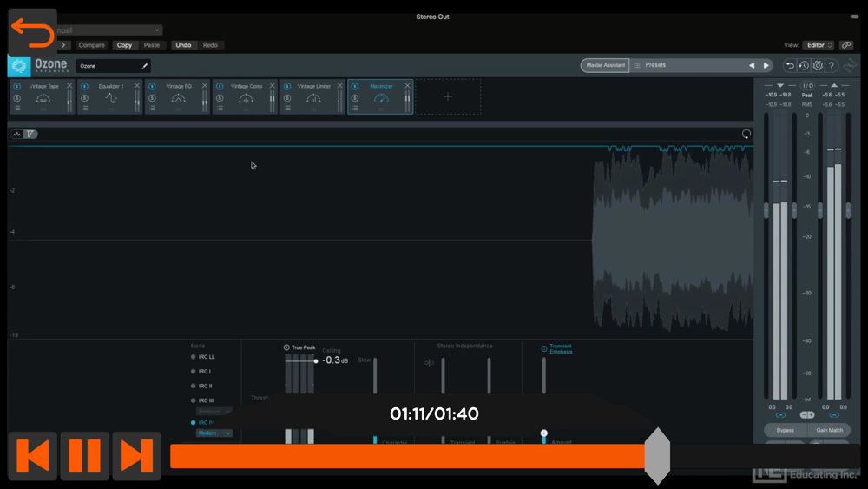This screenshot has width=868, height=489.
Task: Open the Master Assistant
Action: coord(605,65)
